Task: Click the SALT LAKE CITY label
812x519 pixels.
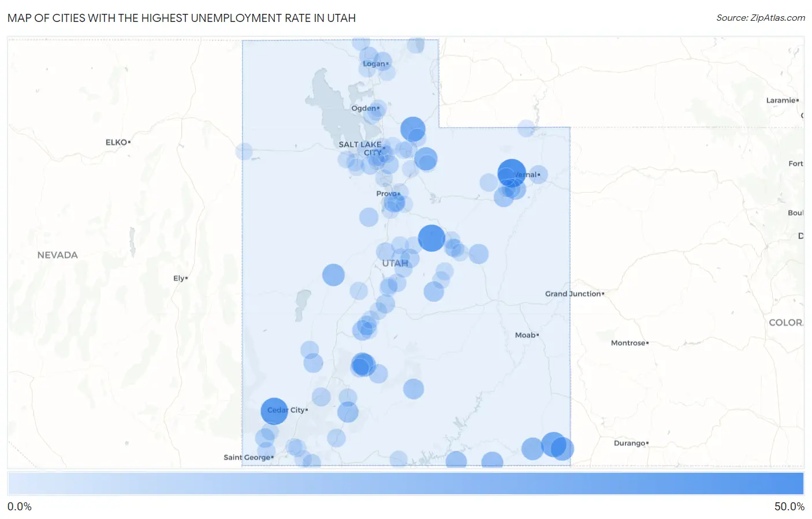Action: tap(360, 148)
